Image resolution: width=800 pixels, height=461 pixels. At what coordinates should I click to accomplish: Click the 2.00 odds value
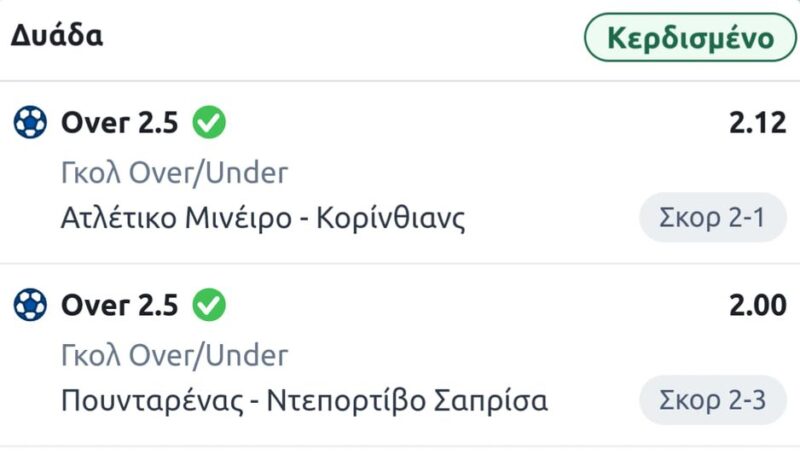point(757,305)
